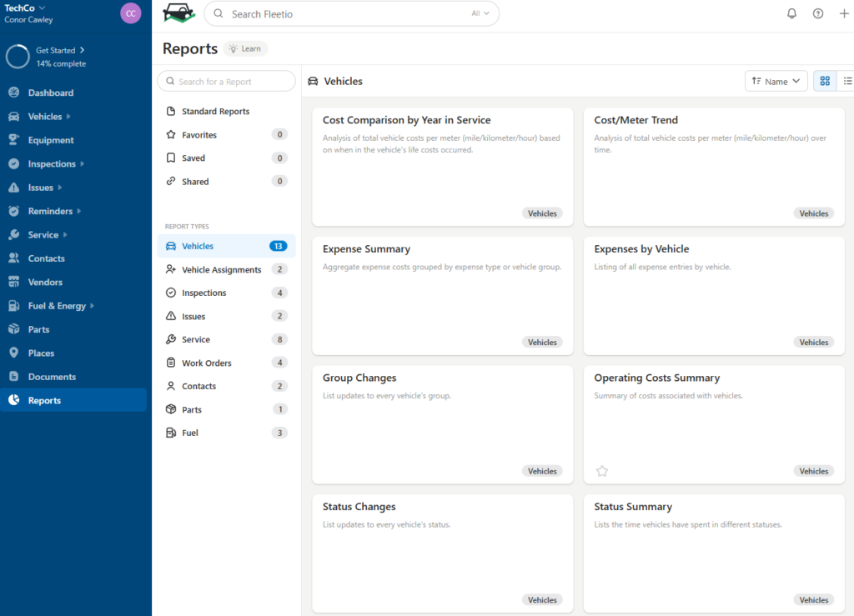Switch to grid view layout
The height and width of the screenshot is (616, 854).
click(x=825, y=81)
